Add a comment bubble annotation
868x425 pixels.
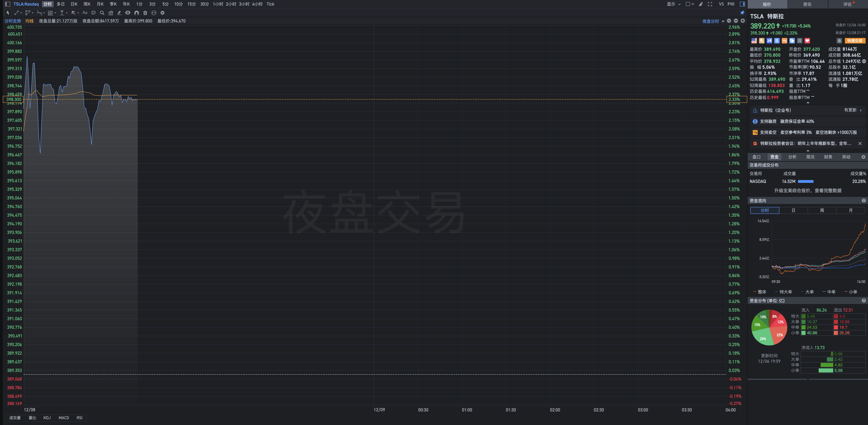93,13
